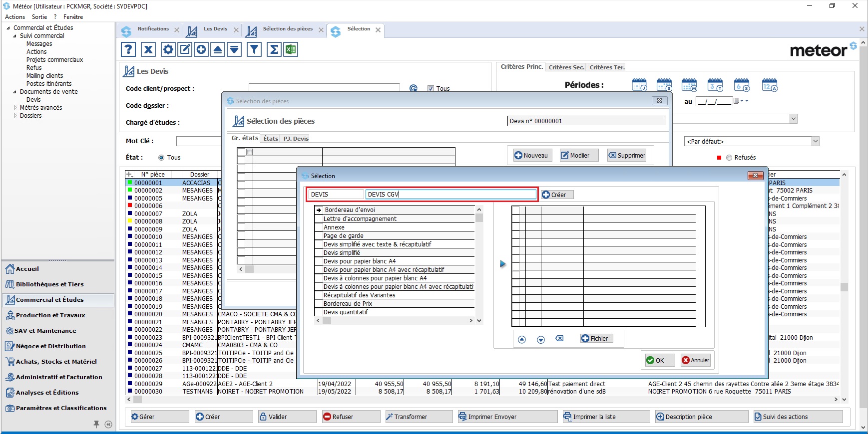
Task: Open the Par défaut dropdown
Action: click(816, 141)
